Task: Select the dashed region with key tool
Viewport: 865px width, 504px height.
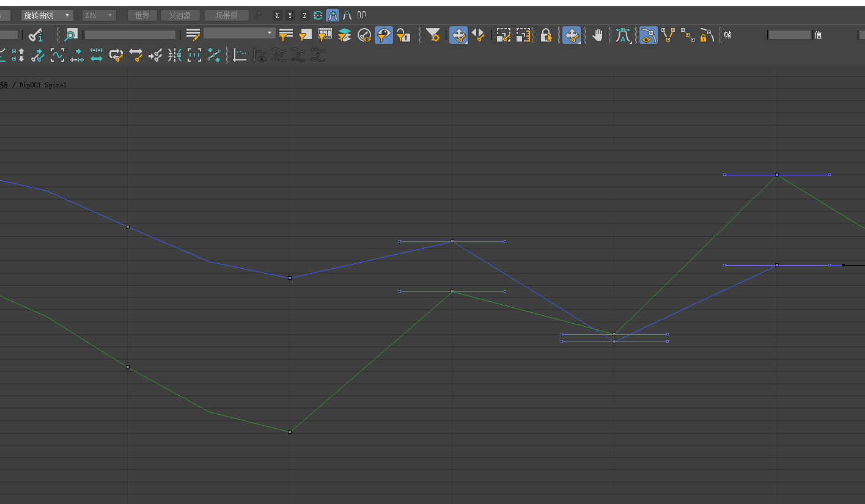Action: coord(504,35)
